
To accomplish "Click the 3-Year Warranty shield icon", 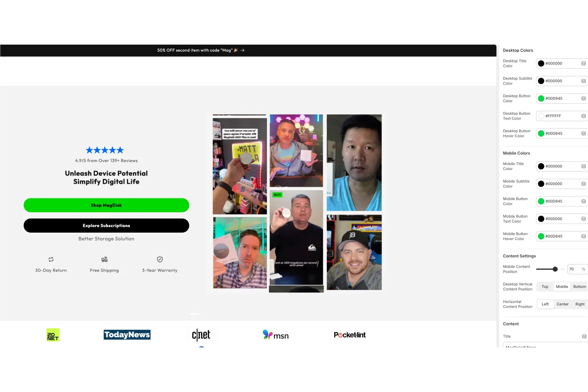I will [x=160, y=259].
